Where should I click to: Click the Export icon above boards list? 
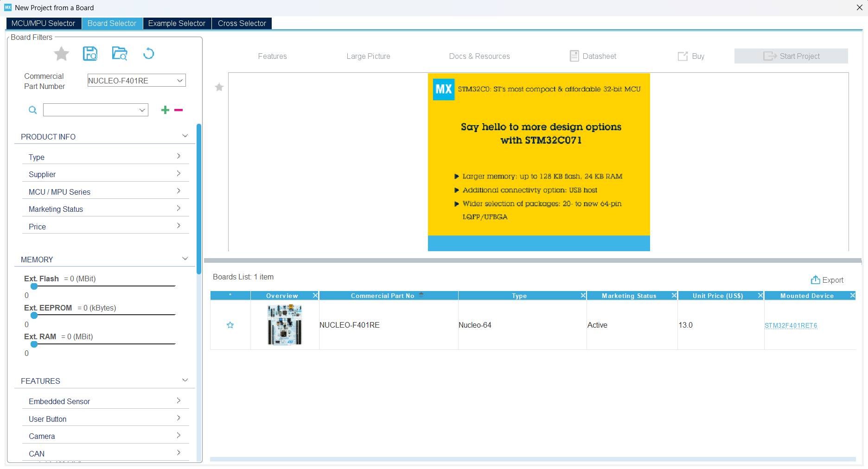click(815, 280)
